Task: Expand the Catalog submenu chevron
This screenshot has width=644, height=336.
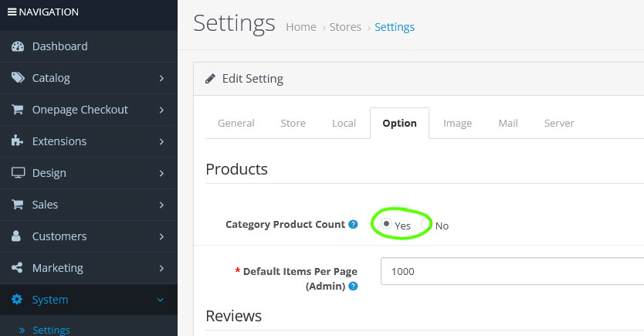Action: [161, 78]
